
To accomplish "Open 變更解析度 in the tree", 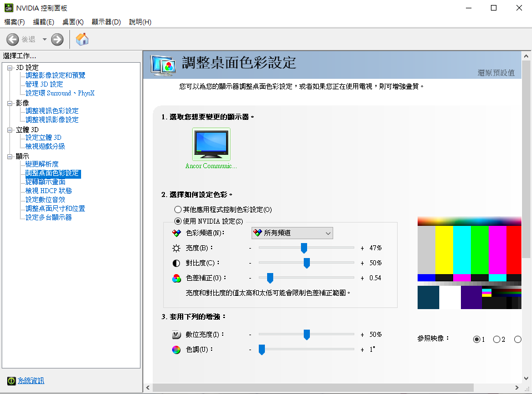I will click(42, 164).
